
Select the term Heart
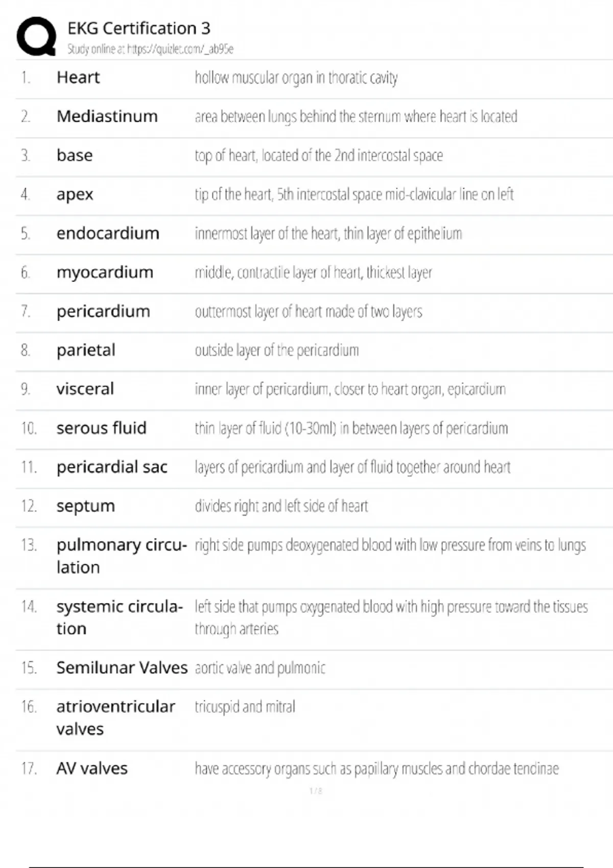(78, 78)
